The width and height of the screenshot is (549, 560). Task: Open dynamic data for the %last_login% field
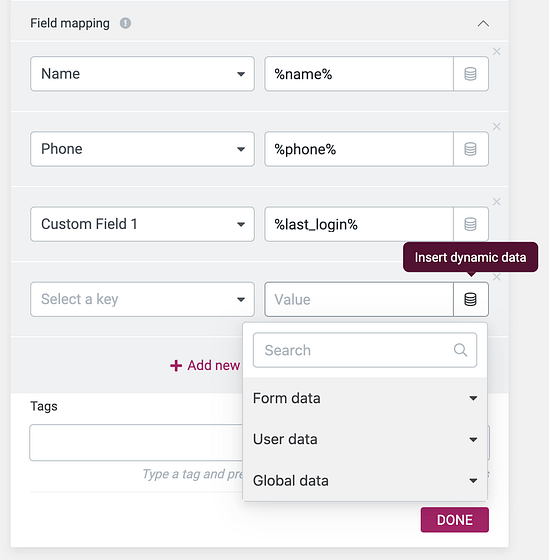tap(470, 224)
